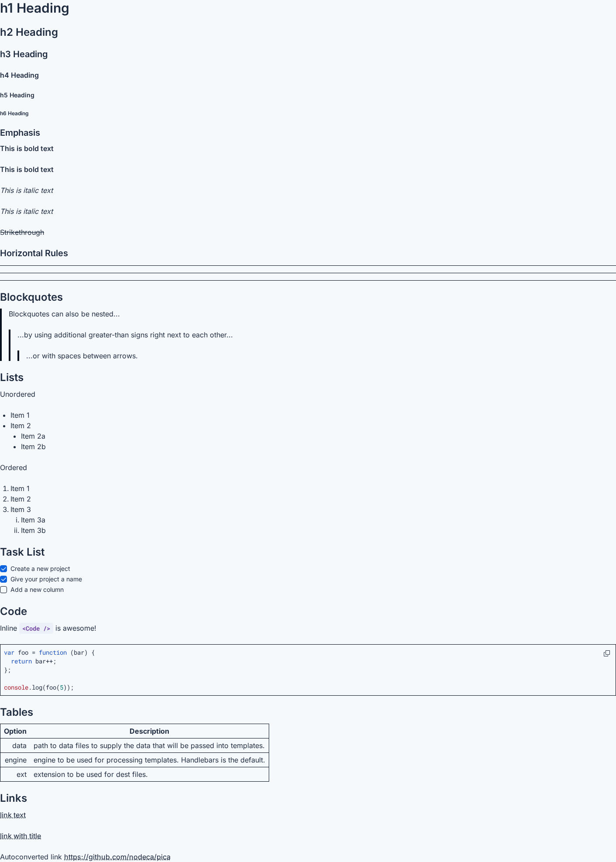Viewport: 616px width, 862px height.
Task: Click the 'Horizontal Rules' heading
Action: 34,253
